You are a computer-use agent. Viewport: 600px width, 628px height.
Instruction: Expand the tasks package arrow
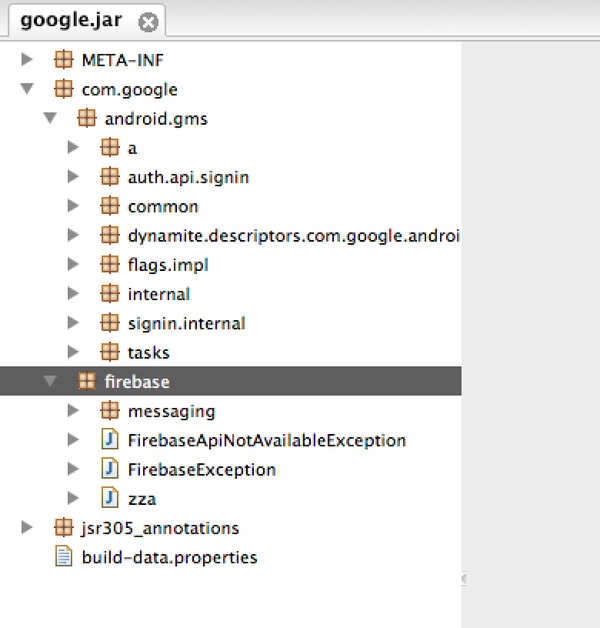[73, 352]
